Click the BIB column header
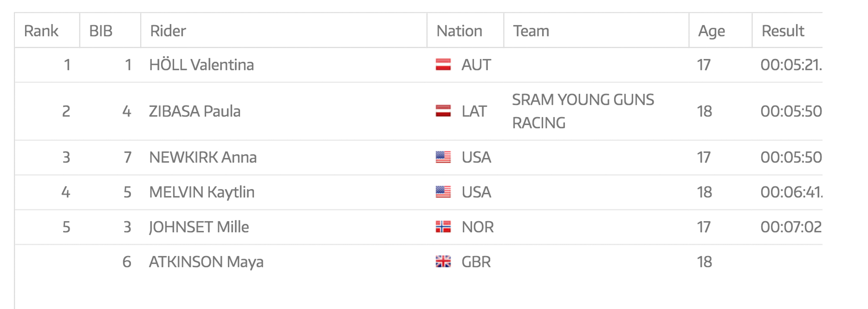 point(101,31)
